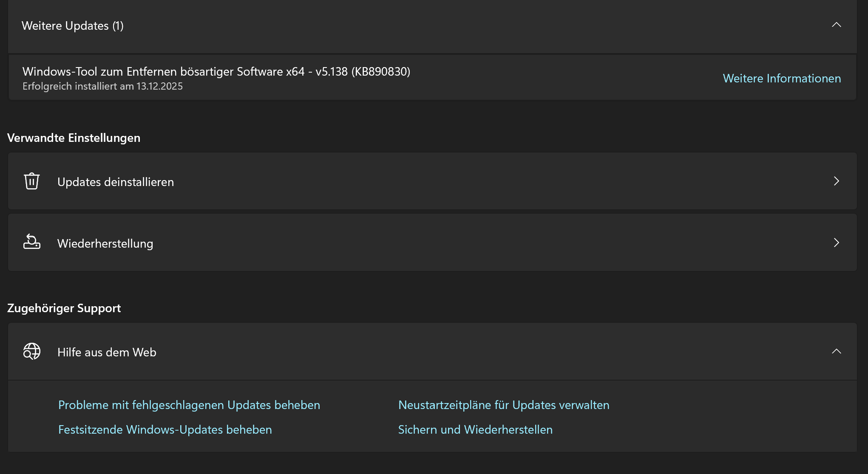The width and height of the screenshot is (868, 474).
Task: Select the Updates deinstallieren label
Action: 115,182
